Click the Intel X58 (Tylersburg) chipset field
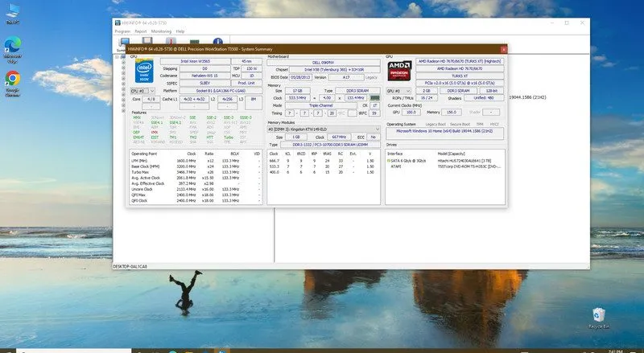644x353 pixels. coord(334,70)
